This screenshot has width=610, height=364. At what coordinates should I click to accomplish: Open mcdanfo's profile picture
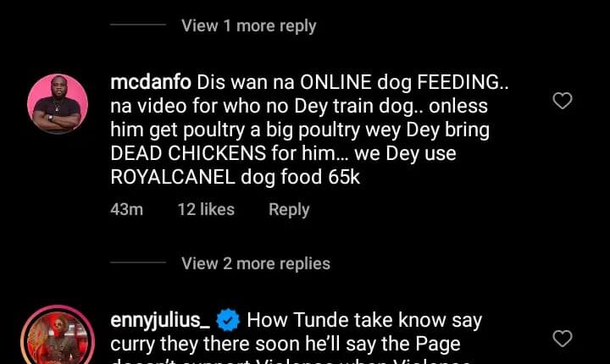click(x=58, y=104)
